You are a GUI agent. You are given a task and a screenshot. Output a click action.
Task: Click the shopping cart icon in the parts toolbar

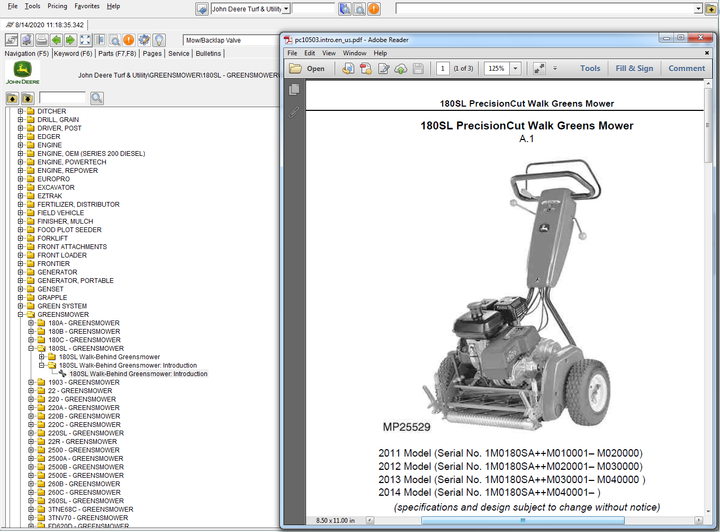tap(27, 40)
